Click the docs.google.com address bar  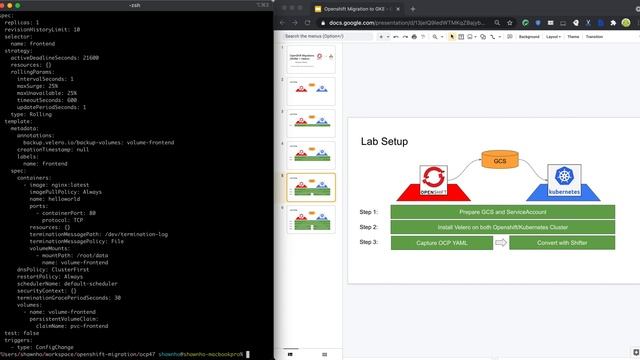tap(407, 23)
